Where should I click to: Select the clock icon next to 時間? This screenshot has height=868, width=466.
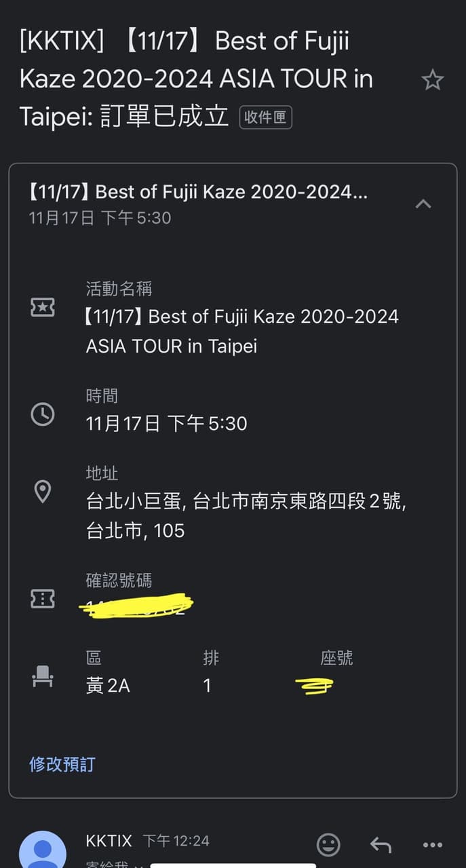[x=43, y=414]
